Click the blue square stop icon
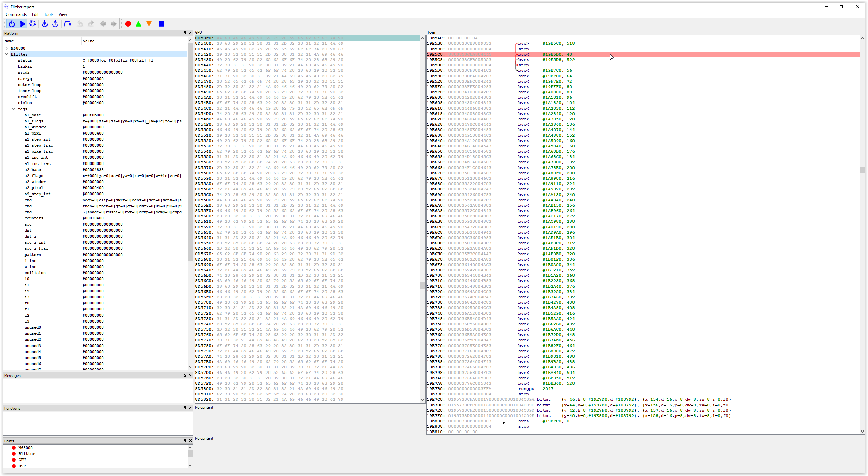This screenshot has height=476, width=868. (161, 24)
